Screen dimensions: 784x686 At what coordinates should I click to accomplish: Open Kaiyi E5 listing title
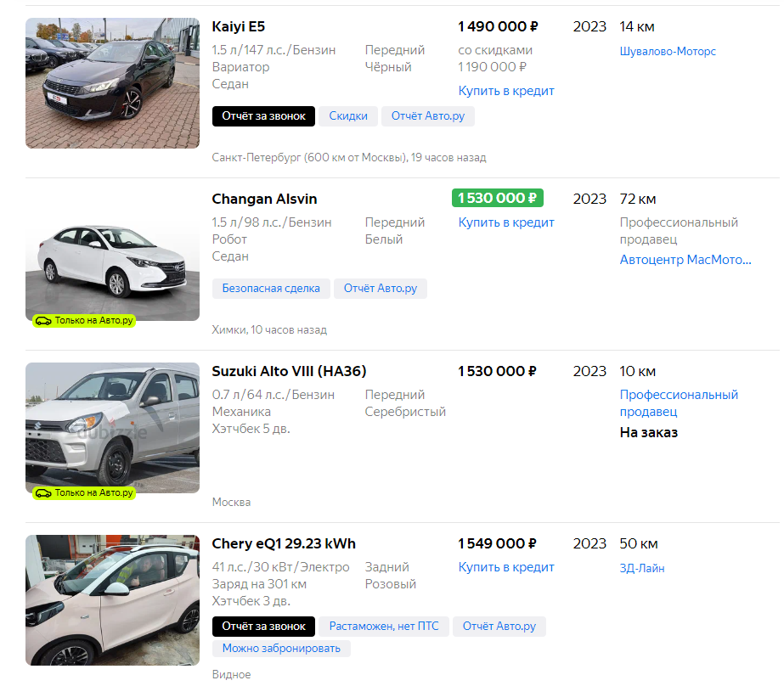(239, 26)
